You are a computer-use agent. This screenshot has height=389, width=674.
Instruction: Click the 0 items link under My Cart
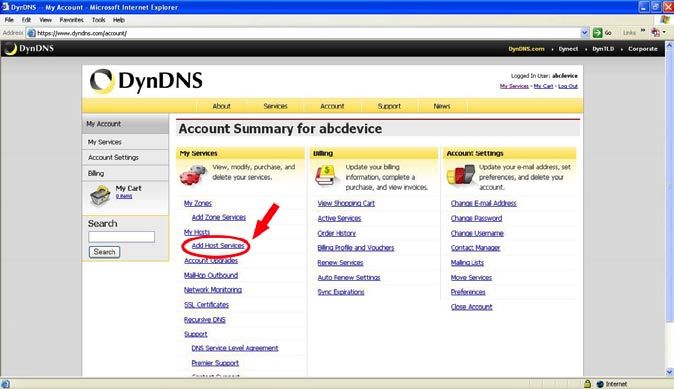coord(124,196)
